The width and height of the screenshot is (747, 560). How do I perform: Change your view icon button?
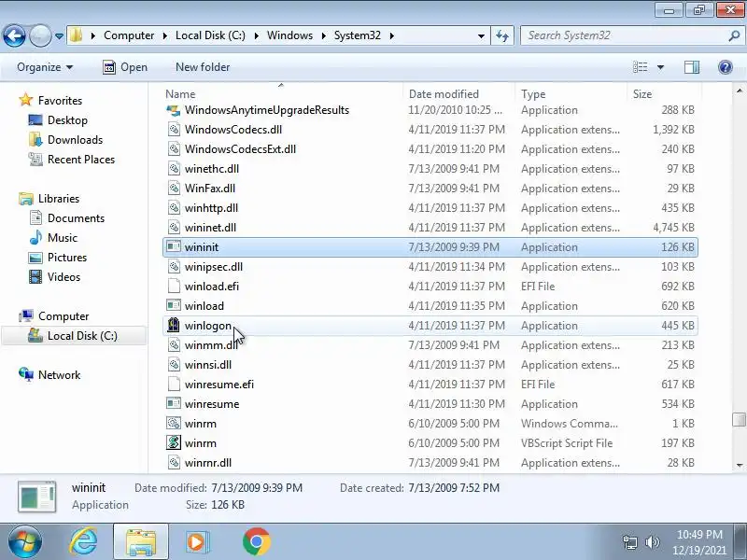coord(640,67)
